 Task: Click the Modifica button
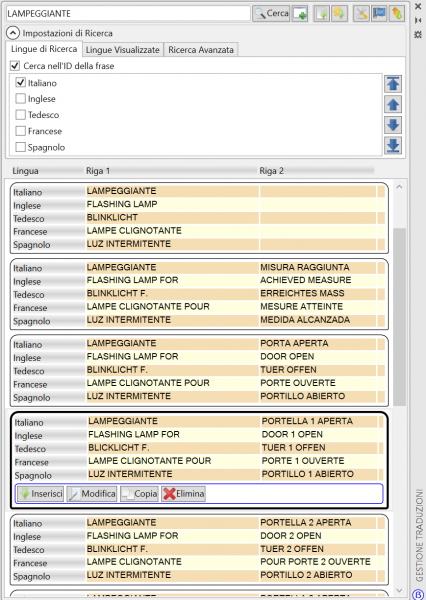92,494
